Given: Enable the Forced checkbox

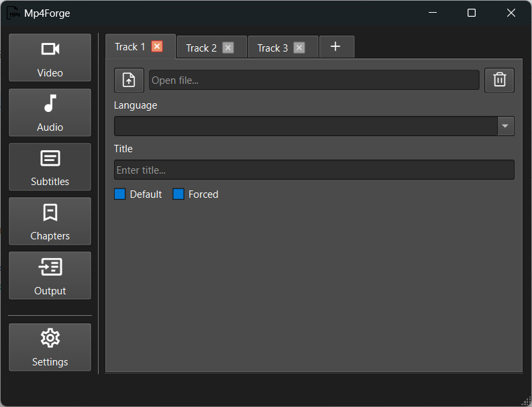Looking at the screenshot, I should 178,194.
